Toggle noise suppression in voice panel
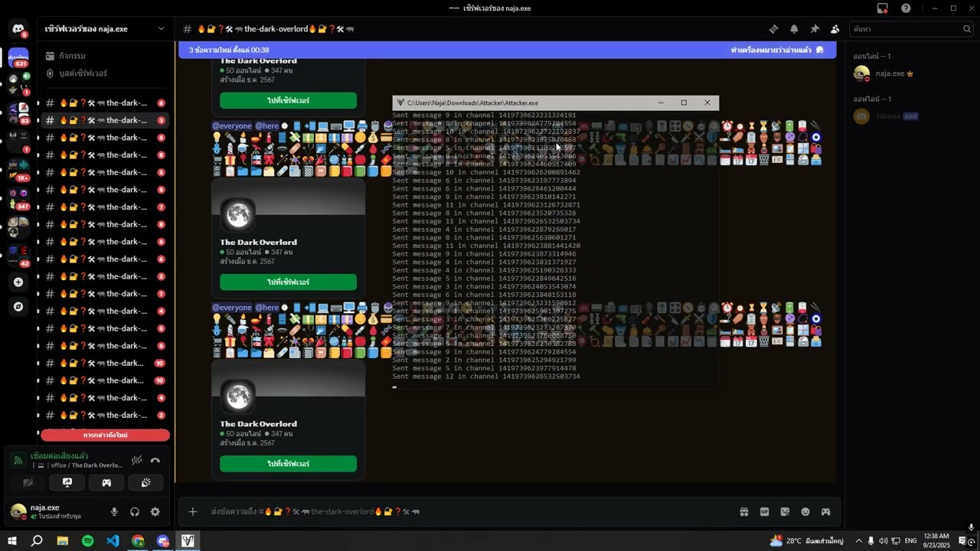 click(x=136, y=461)
